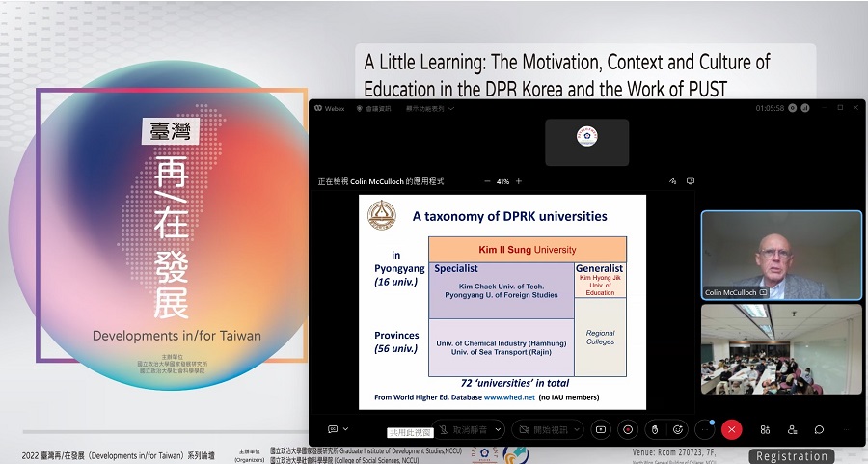The height and width of the screenshot is (464, 868).
Task: Start video with 開始視訊 button
Action: (542, 429)
